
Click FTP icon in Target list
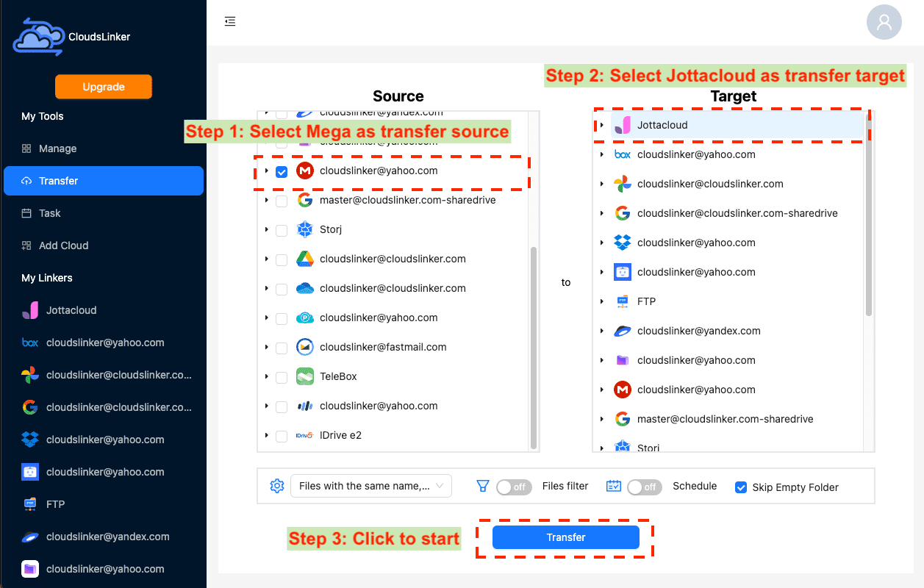(623, 301)
